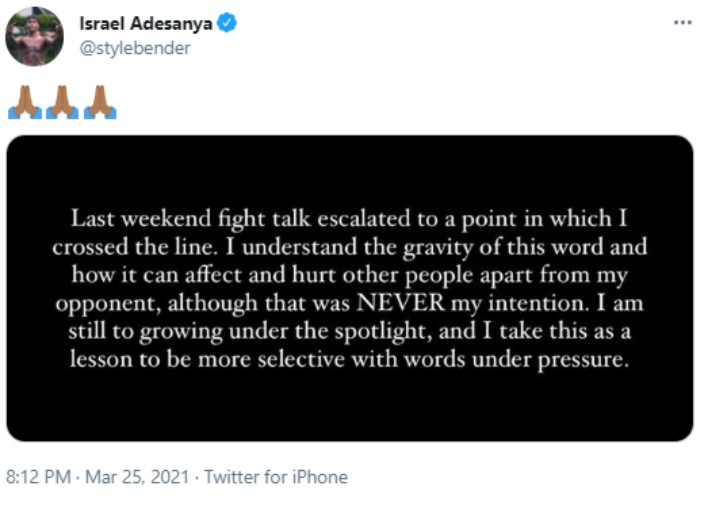Open the Twitter for iPhone source link
The height and width of the screenshot is (505, 708).
point(276,477)
